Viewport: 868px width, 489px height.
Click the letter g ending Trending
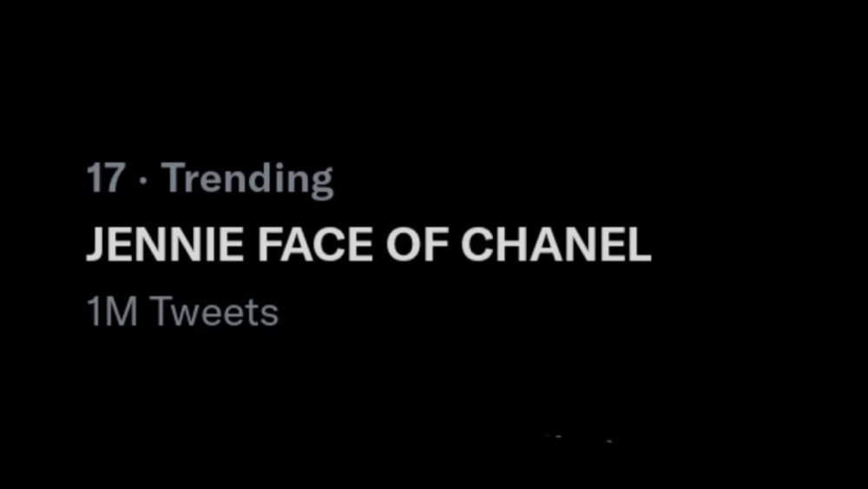[322, 183]
